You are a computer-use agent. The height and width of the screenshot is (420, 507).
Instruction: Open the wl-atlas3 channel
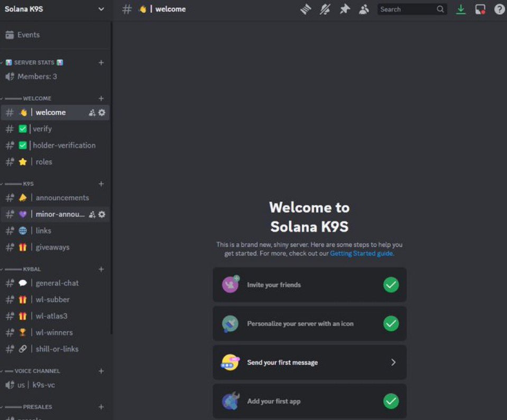point(55,316)
